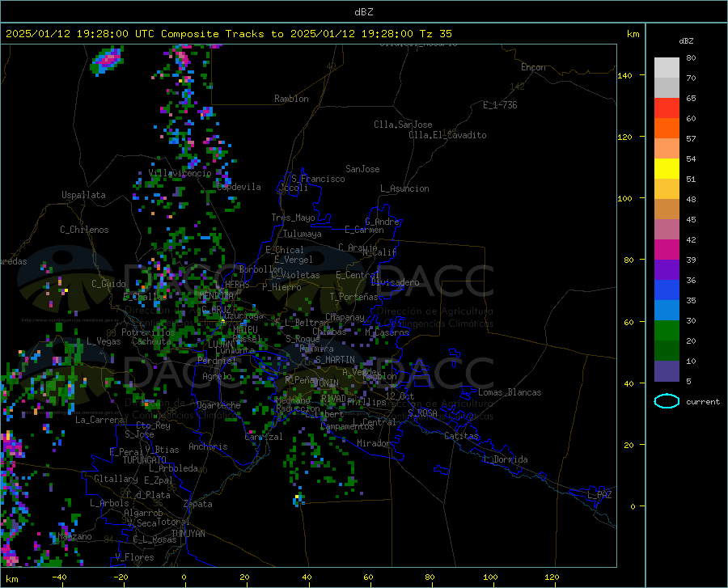Viewport: 728px width, 588px height.
Task: Click the 'V_Flores' map label
Action: (x=134, y=557)
